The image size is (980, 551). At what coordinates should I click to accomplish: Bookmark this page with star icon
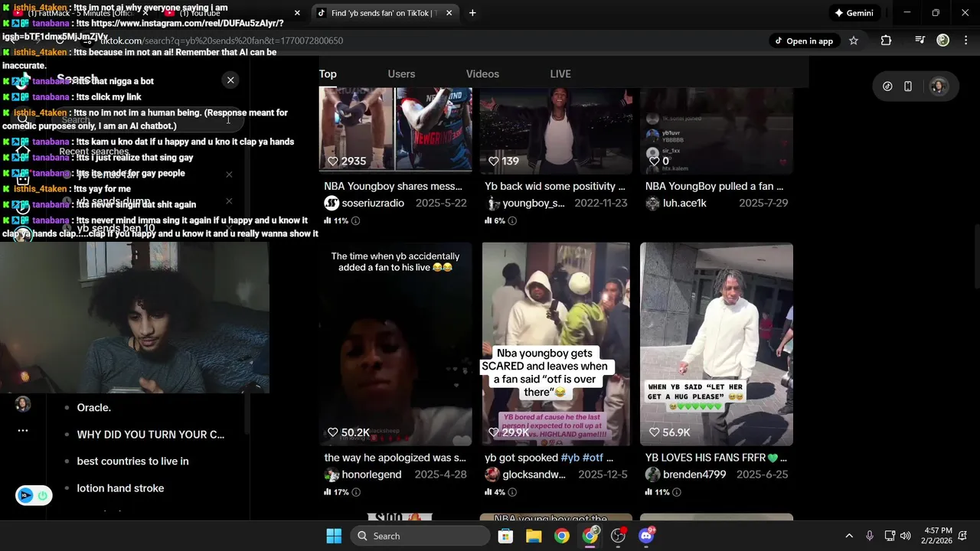(854, 41)
